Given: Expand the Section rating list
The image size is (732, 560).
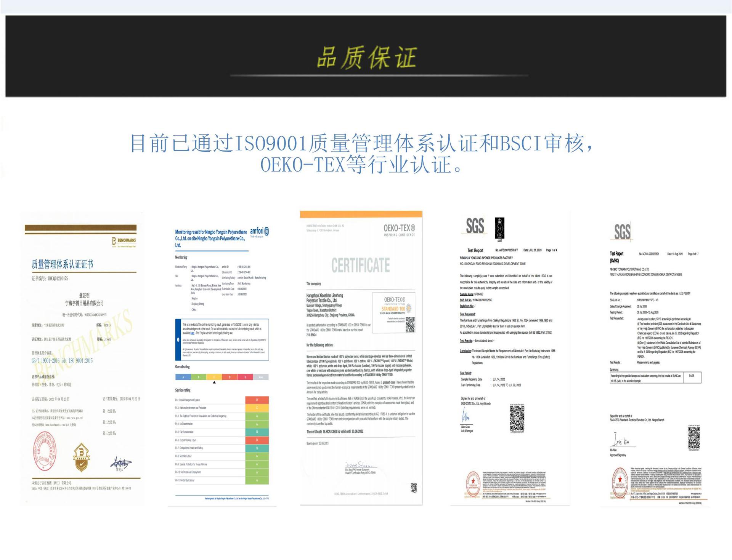Looking at the screenshot, I should [182, 390].
